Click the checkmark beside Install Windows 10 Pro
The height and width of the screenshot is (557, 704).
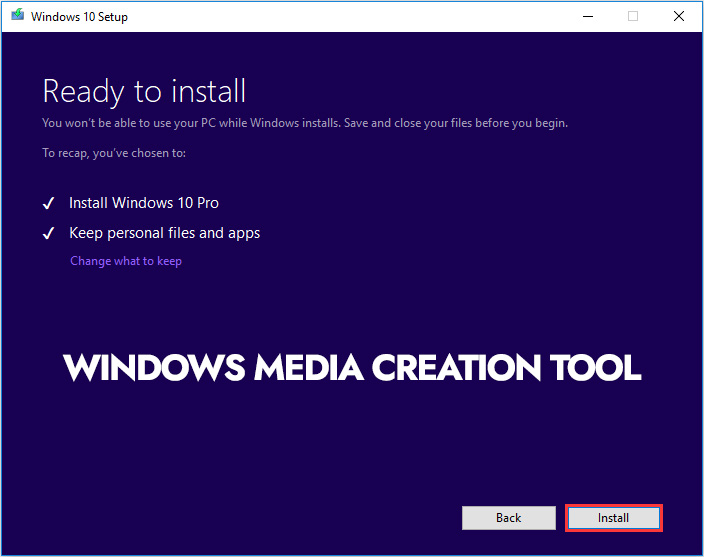pyautogui.click(x=48, y=203)
